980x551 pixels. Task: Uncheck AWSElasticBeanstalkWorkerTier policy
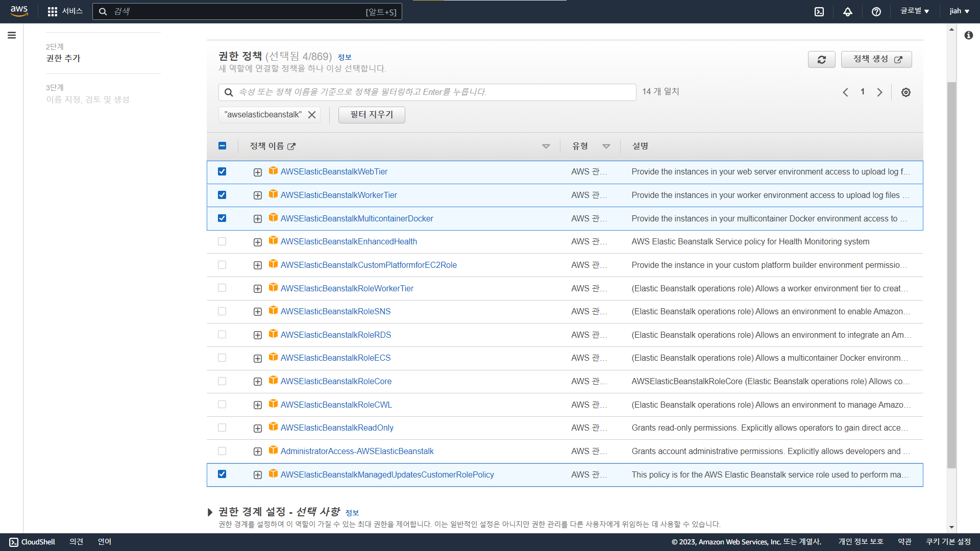[x=222, y=195]
